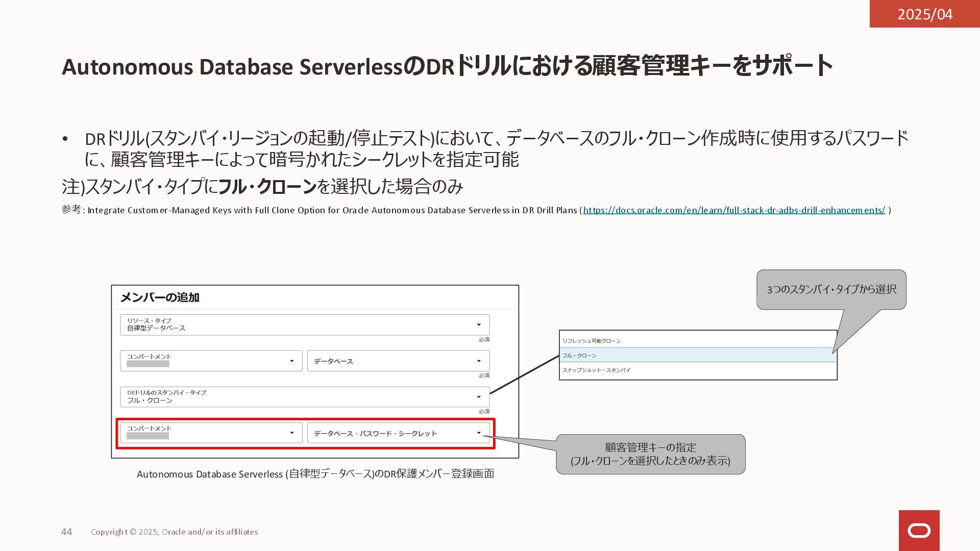The width and height of the screenshot is (980, 551).
Task: Choose the highlighted フル・クローン list option
Action: click(580, 356)
